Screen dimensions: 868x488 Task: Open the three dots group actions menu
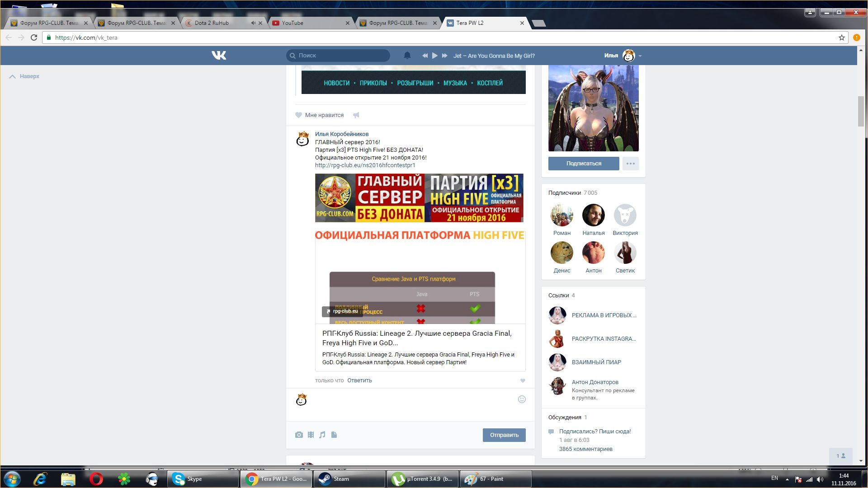[630, 164]
